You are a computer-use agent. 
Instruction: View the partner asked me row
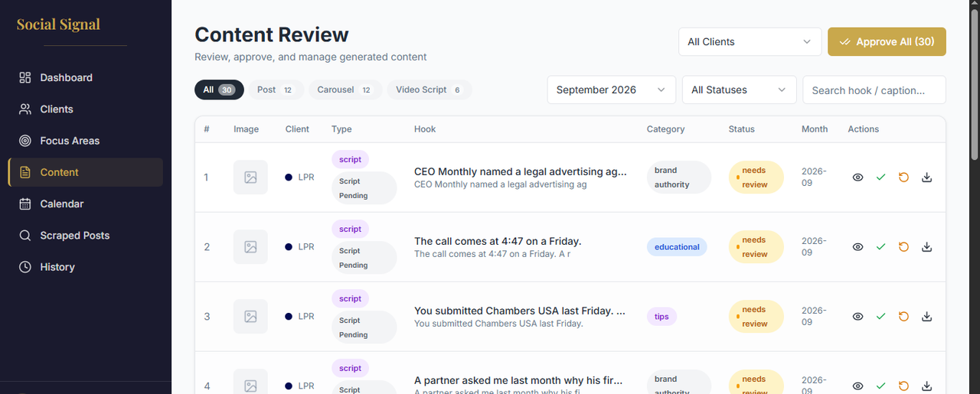pos(858,386)
